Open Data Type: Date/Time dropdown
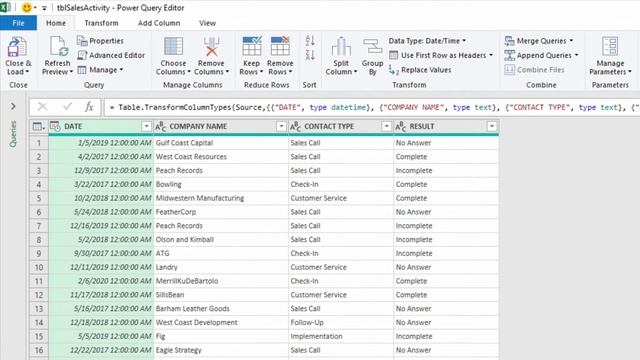Screen dimensions: 640x360 tap(427, 41)
